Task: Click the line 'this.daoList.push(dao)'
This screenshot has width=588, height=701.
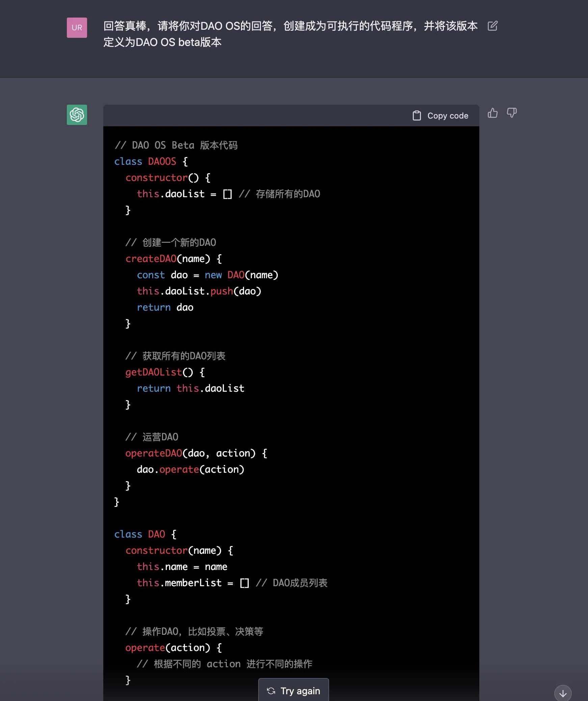Action: tap(199, 291)
